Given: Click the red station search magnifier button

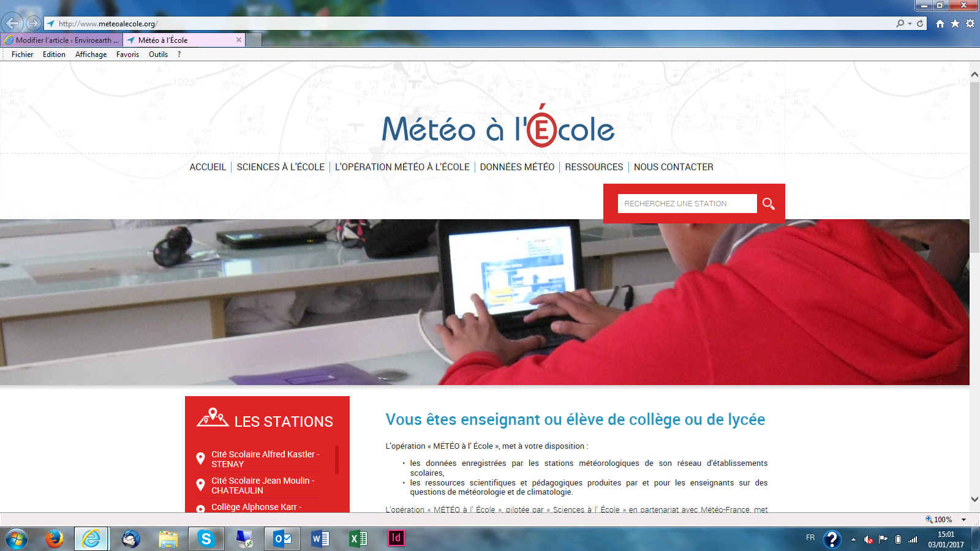Looking at the screenshot, I should coord(769,203).
